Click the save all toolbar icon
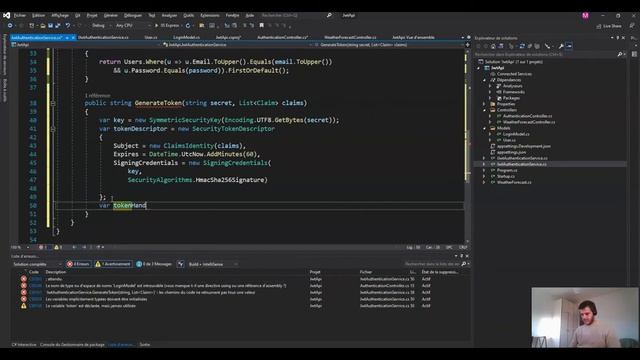Viewport: 640px width, 360px height. (58, 25)
